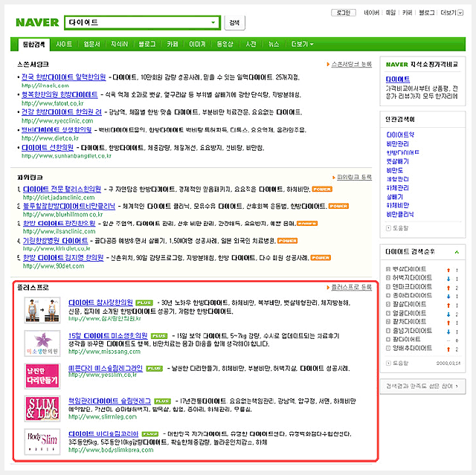Image resolution: width=476 pixels, height=475 pixels.
Task: Open the 다이어트 선한의원 sponsor link
Action: coord(48,148)
